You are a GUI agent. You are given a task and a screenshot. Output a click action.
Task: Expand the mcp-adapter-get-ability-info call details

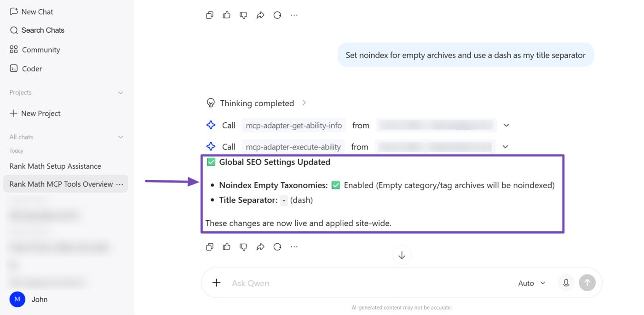(x=506, y=125)
